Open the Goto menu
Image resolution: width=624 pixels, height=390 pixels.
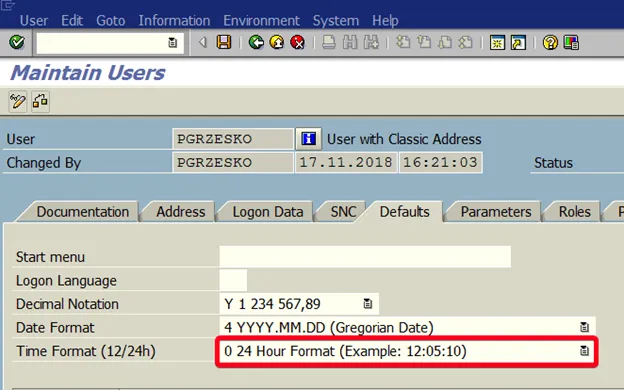(111, 21)
